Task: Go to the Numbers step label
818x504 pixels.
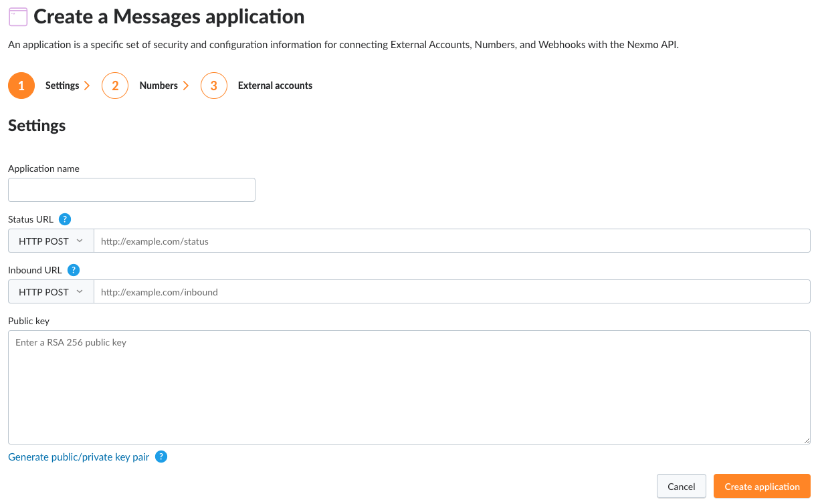Action: tap(159, 86)
